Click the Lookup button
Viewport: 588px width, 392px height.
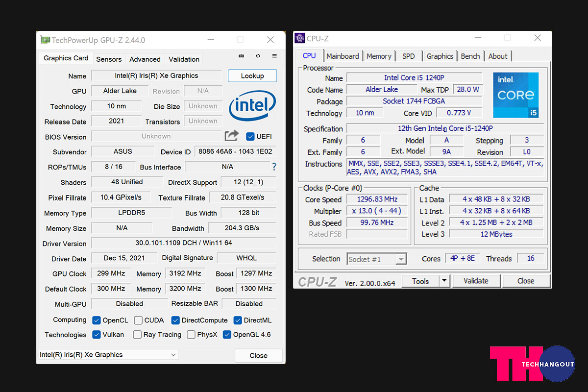[x=252, y=76]
